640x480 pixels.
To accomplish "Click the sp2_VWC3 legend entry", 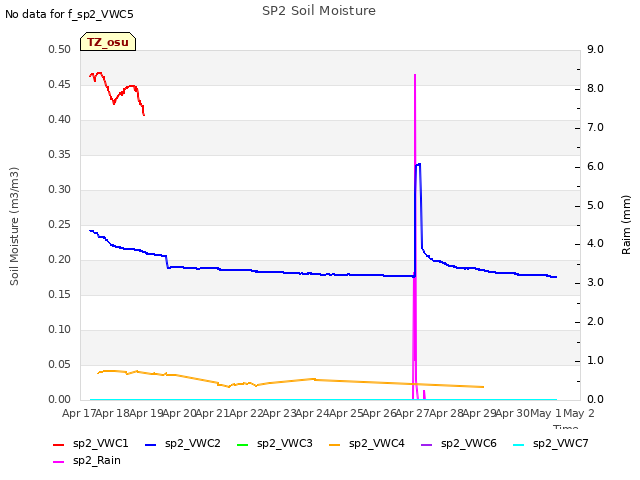I will coord(275,443).
